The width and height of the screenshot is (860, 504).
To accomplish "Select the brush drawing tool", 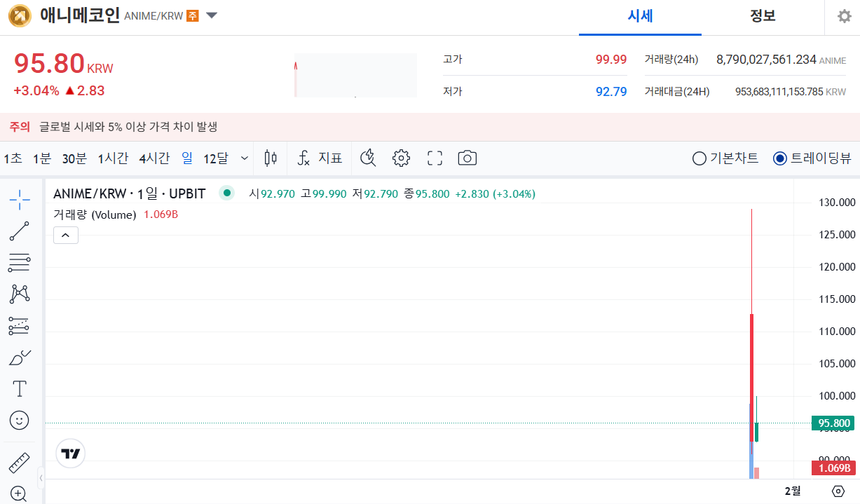I will coord(20,357).
